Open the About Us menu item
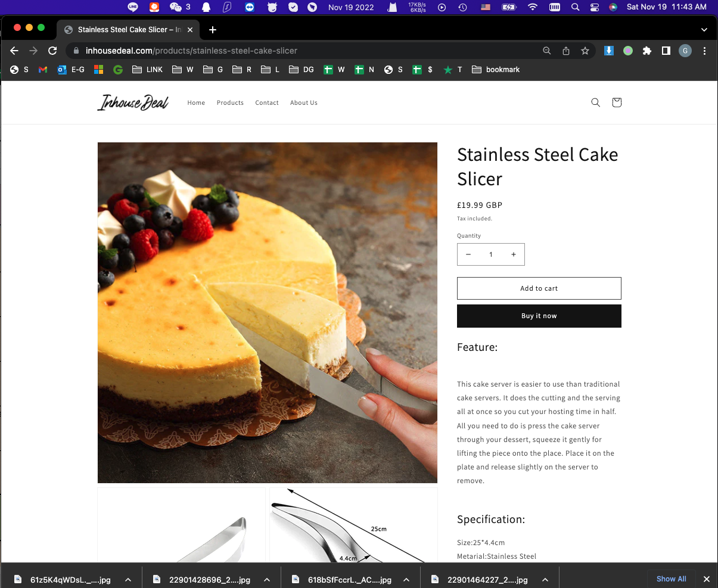Image resolution: width=718 pixels, height=588 pixels. click(x=304, y=102)
